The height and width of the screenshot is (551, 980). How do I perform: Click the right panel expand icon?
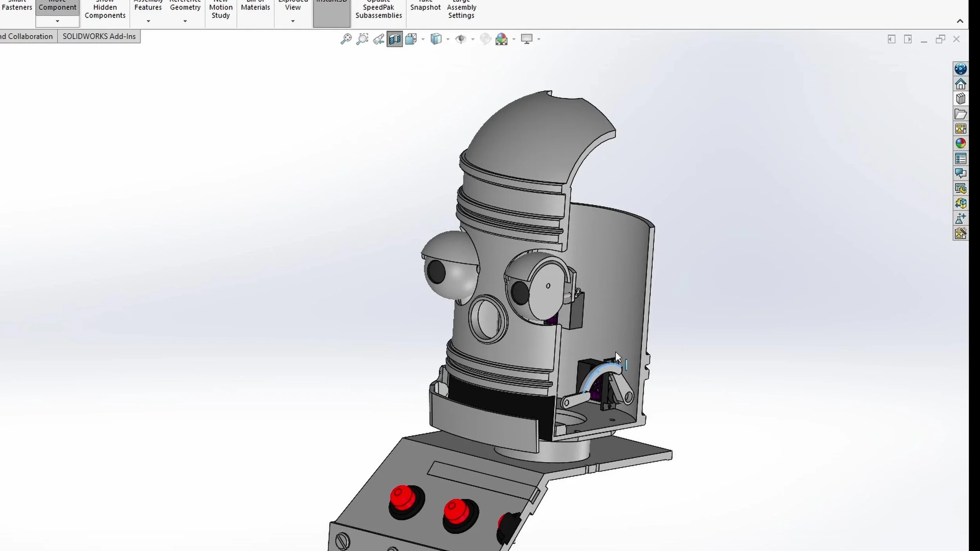[908, 39]
